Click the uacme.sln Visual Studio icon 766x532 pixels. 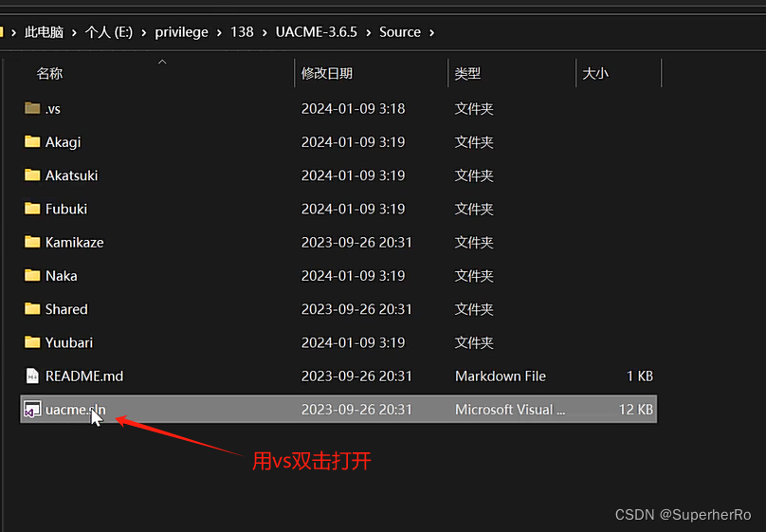tap(32, 410)
